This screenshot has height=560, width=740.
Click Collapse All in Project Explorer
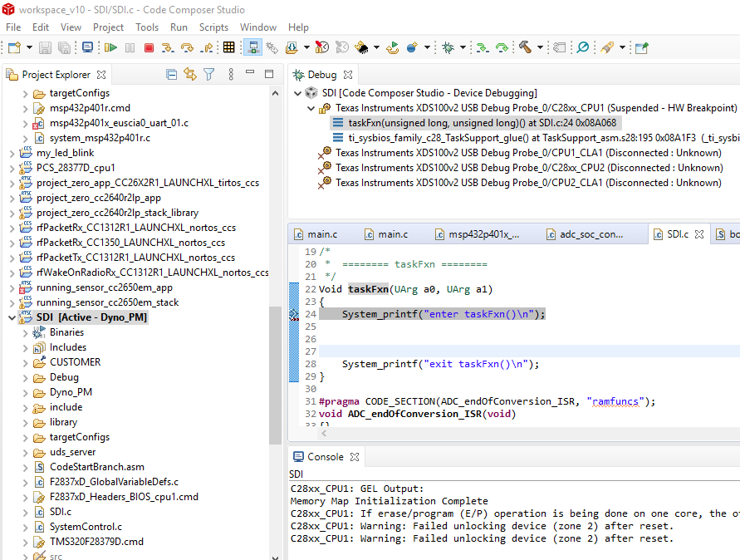coord(172,75)
